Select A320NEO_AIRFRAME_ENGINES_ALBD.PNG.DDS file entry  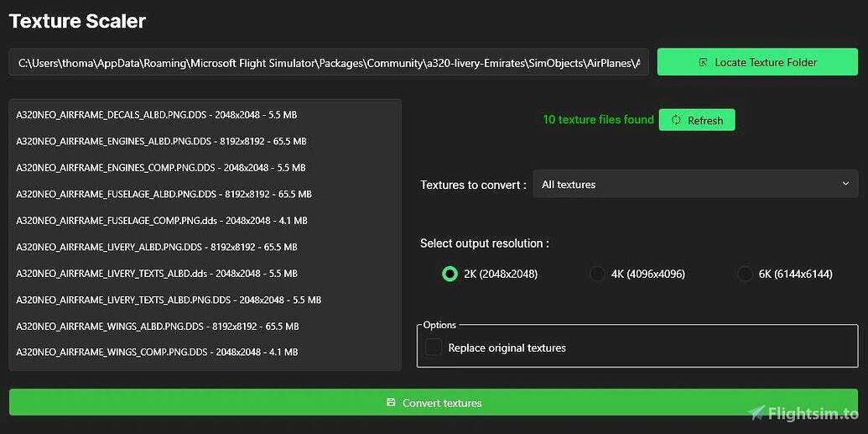[x=205, y=141]
